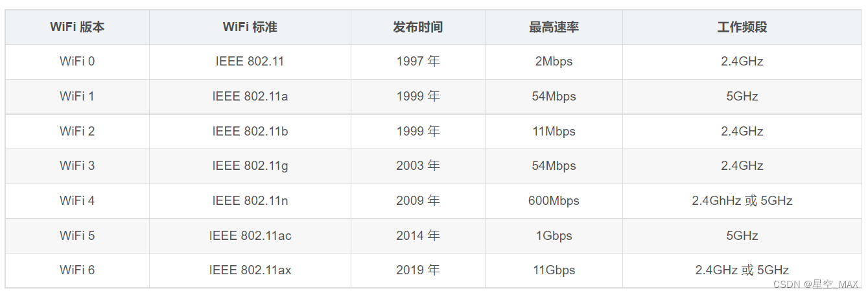The width and height of the screenshot is (868, 295).
Task: Click the 600Mbps speed cell
Action: click(x=554, y=201)
